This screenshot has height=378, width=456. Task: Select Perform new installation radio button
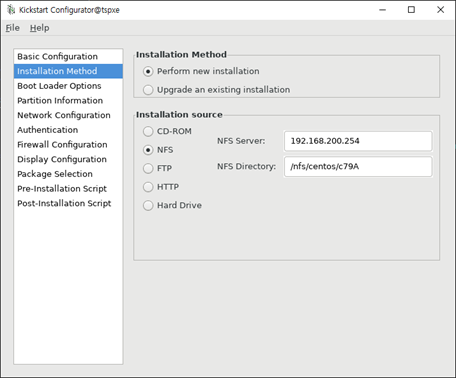148,71
